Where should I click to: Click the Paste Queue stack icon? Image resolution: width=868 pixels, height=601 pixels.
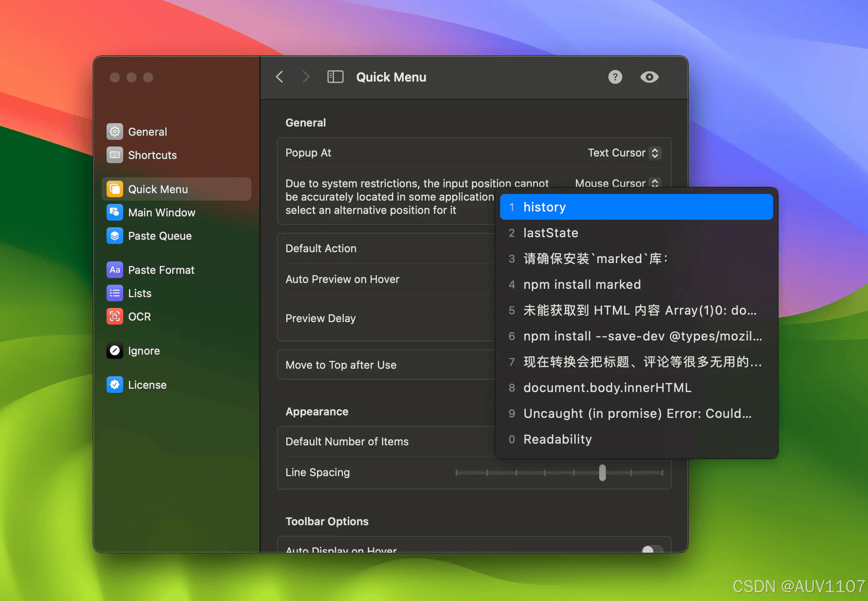(115, 236)
